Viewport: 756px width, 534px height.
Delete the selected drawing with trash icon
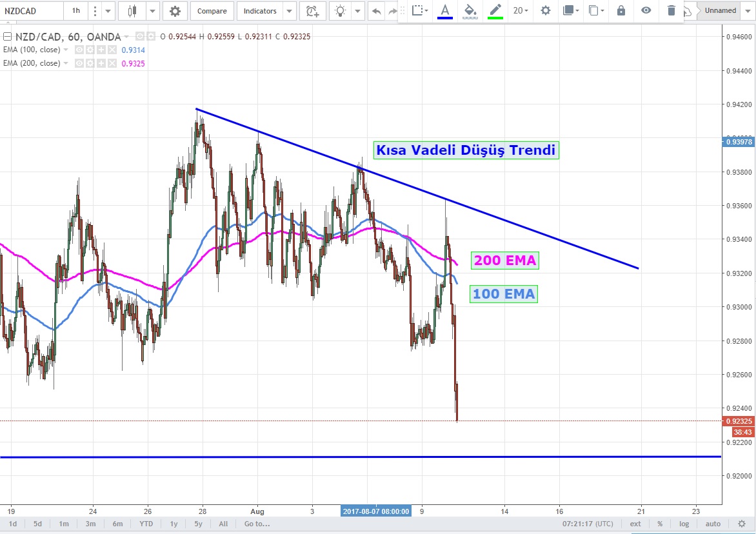point(671,10)
